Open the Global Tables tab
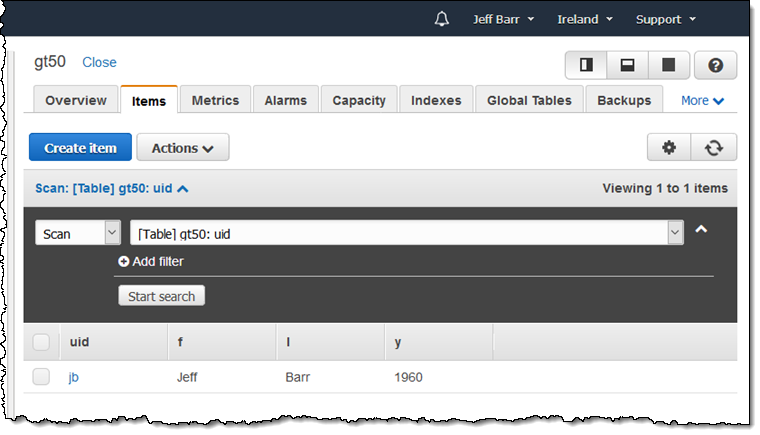The image size is (760, 435). tap(529, 100)
